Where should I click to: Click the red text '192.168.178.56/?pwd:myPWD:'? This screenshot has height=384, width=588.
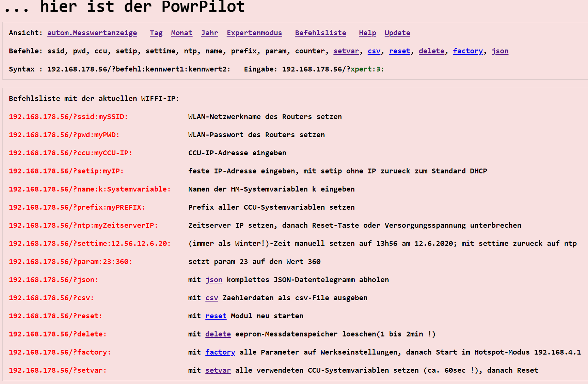(64, 135)
